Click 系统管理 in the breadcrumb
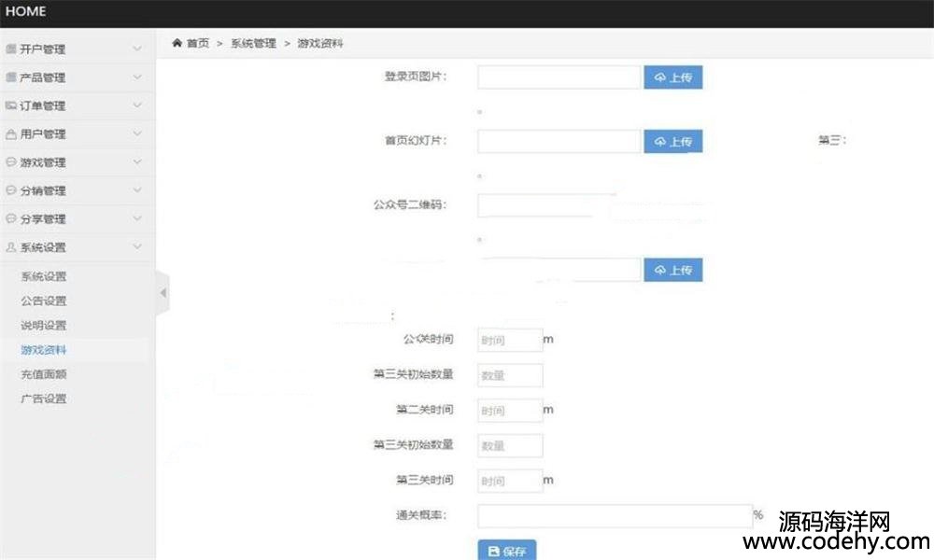934x560 pixels. [253, 43]
